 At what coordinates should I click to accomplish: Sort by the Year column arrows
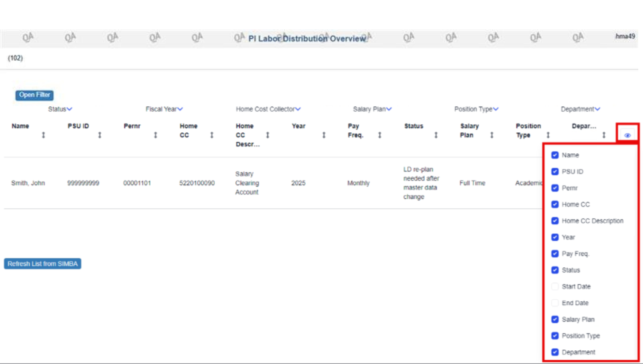(x=324, y=135)
